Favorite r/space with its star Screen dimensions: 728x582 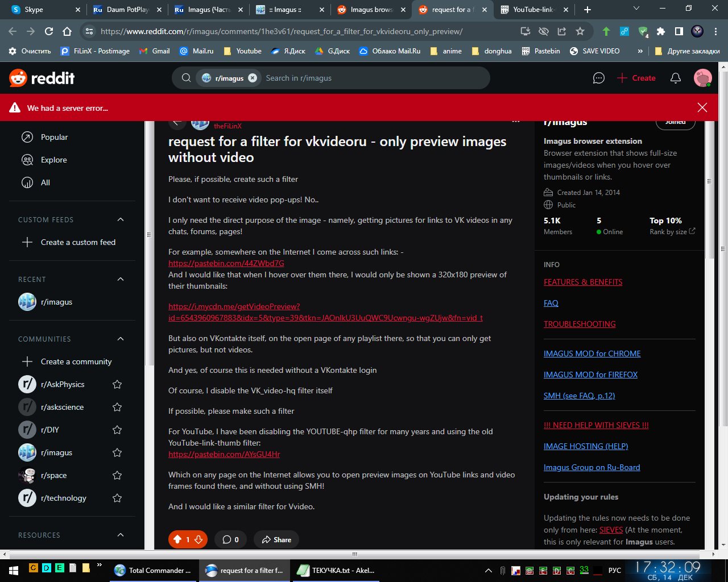click(x=117, y=475)
